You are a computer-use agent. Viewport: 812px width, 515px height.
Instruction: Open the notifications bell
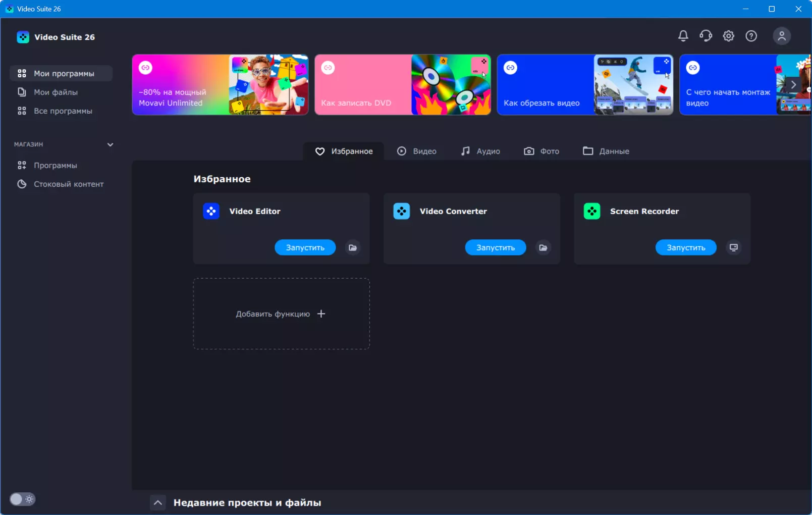click(x=683, y=36)
